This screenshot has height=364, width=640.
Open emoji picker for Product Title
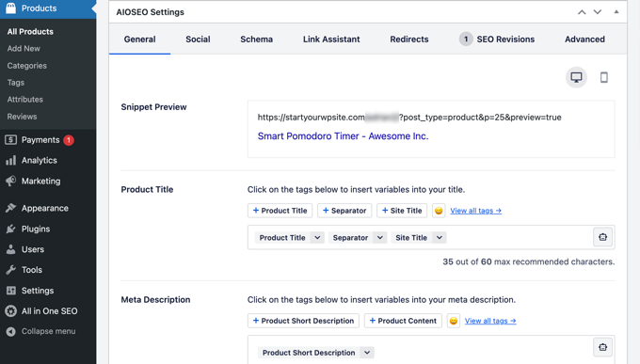[439, 211]
